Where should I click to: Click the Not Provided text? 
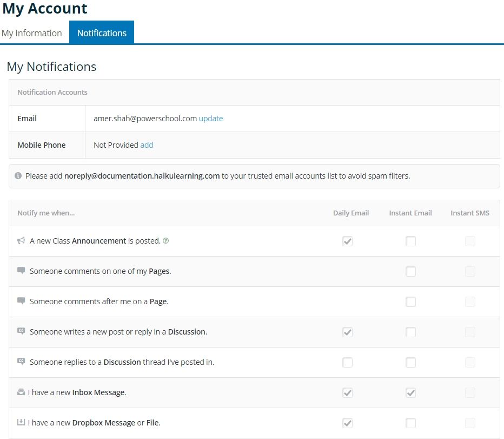click(x=116, y=145)
